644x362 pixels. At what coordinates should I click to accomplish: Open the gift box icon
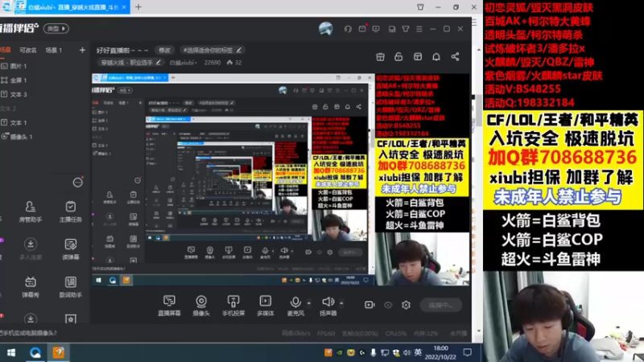pos(380,56)
